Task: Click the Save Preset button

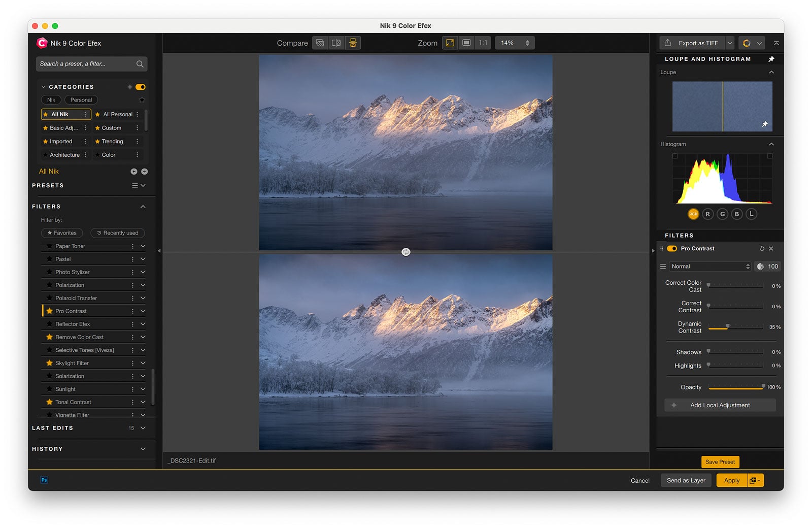Action: tap(720, 462)
